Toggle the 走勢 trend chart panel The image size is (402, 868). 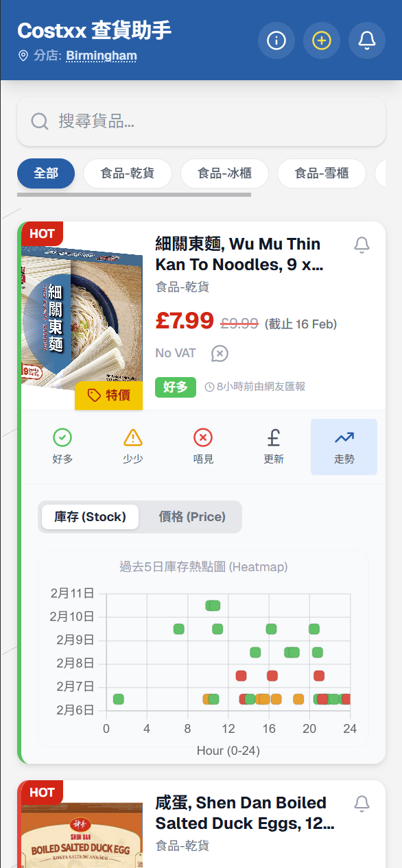tap(344, 447)
